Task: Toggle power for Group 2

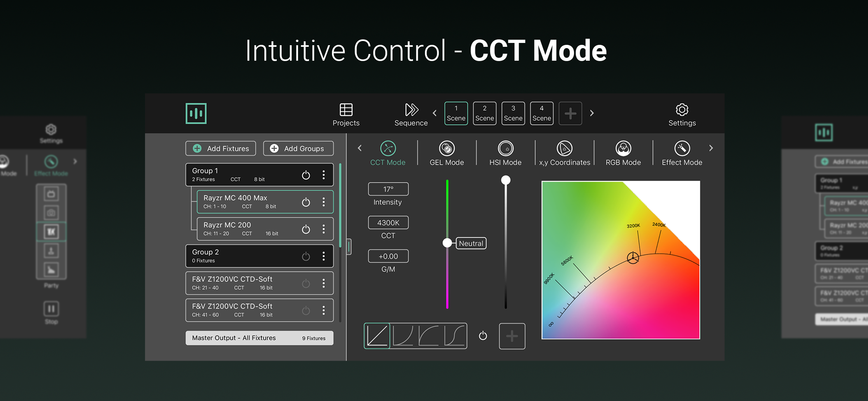Action: tap(305, 256)
